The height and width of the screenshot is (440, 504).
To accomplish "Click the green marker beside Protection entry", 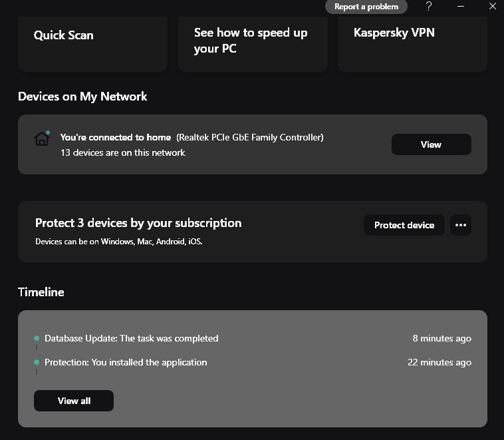I will (x=37, y=363).
